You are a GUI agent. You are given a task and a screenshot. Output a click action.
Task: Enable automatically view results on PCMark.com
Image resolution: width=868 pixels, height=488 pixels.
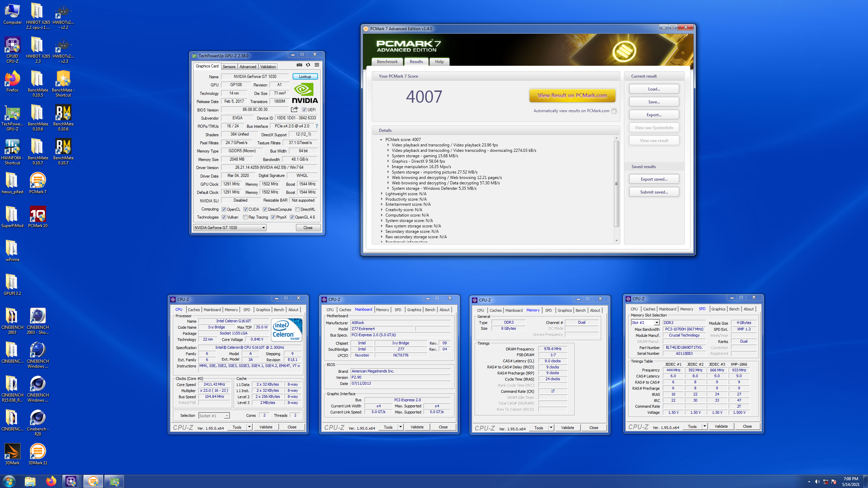pos(614,111)
